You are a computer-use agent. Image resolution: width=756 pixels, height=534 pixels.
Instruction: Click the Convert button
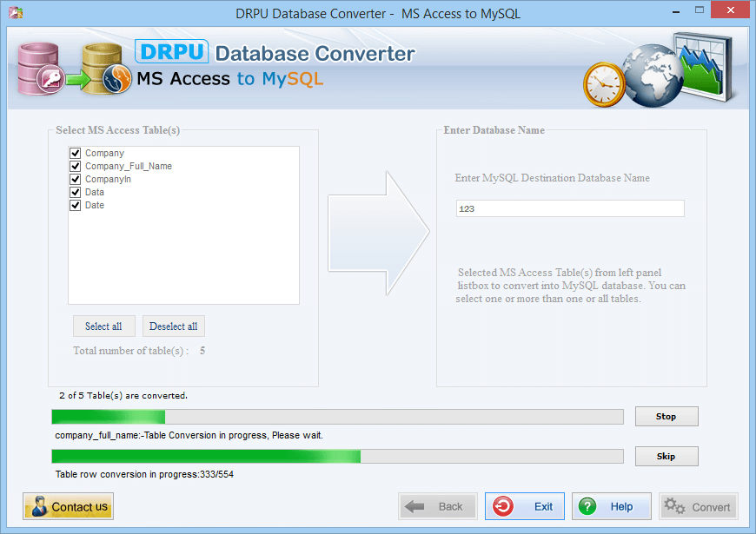coord(698,506)
